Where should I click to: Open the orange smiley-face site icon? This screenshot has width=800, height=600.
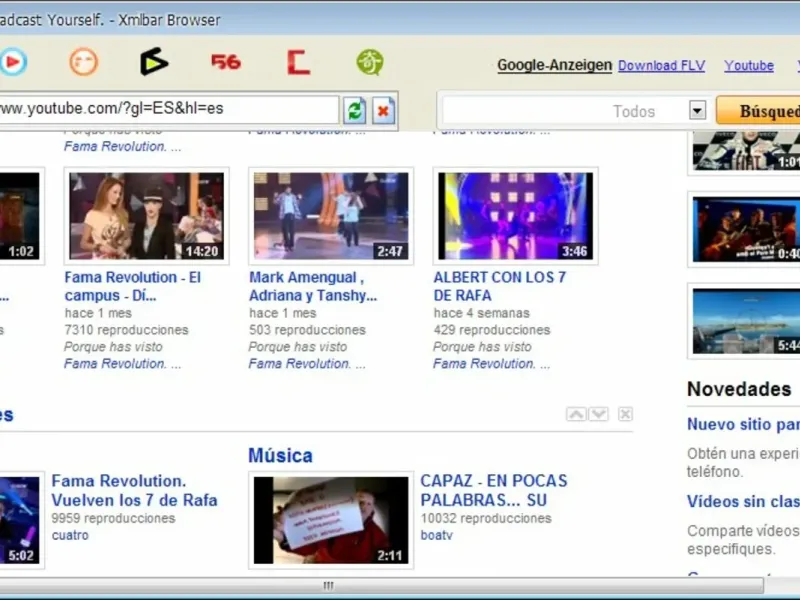coord(84,62)
